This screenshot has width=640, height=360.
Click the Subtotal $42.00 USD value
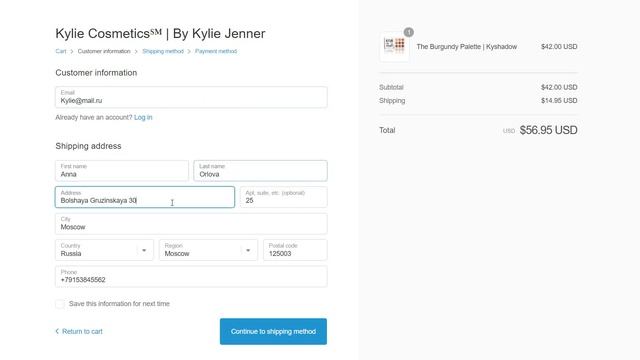(559, 87)
